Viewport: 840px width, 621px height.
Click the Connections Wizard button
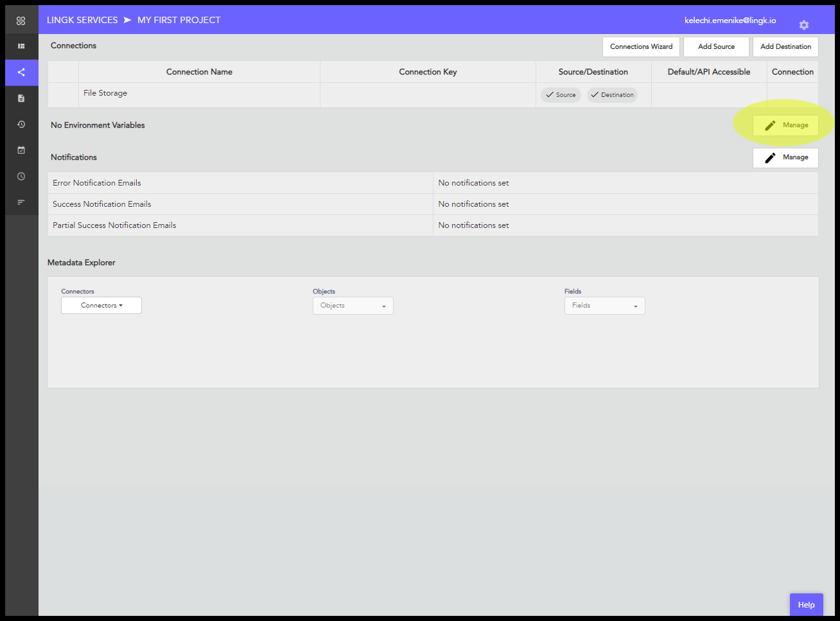[x=641, y=47]
